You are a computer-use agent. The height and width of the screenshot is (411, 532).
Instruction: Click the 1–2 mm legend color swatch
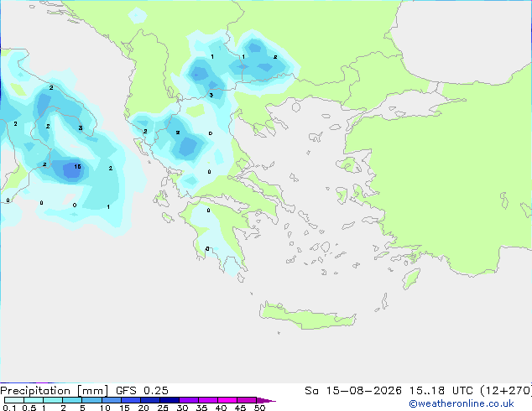click(53, 400)
